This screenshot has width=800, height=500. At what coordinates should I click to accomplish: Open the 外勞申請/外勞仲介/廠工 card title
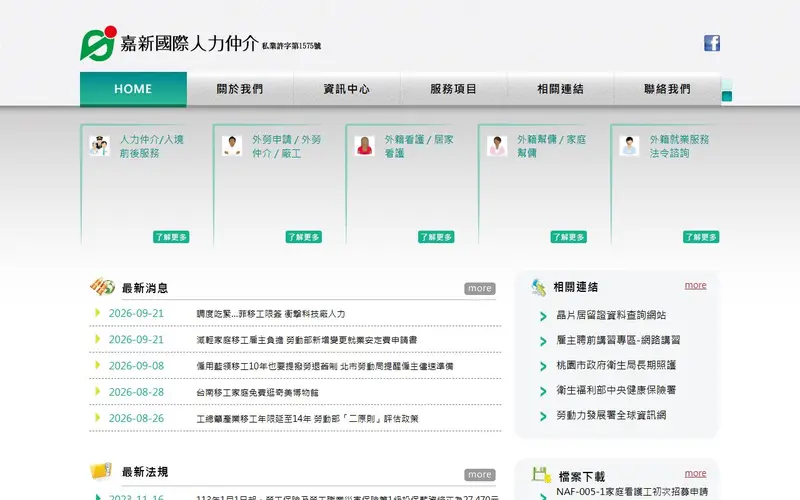(x=286, y=146)
